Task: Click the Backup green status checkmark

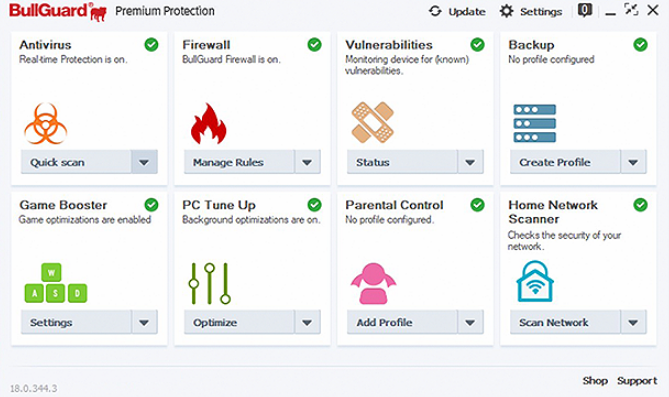Action: click(640, 44)
